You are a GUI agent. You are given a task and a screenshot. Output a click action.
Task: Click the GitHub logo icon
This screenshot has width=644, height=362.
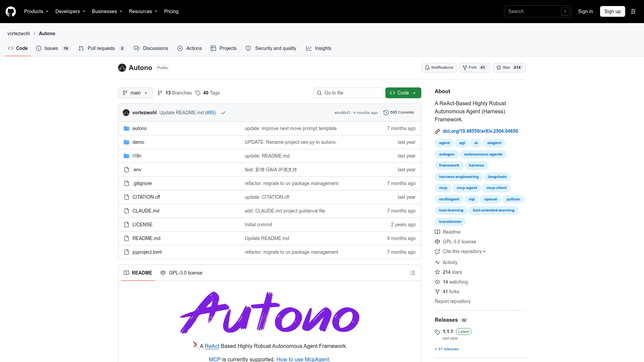11,11
